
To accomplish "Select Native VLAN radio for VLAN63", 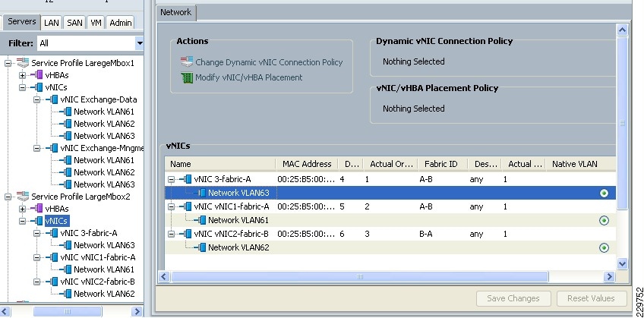I will (x=604, y=194).
